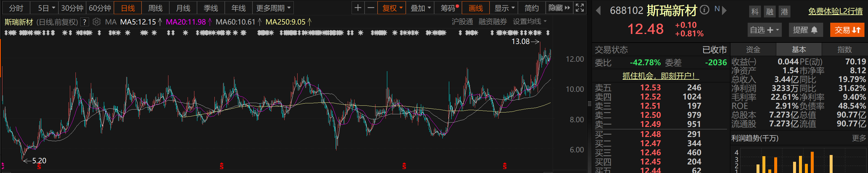Viewport: 868px width, 173px height.
Task: Click the 港 badge
Action: pos(785,12)
